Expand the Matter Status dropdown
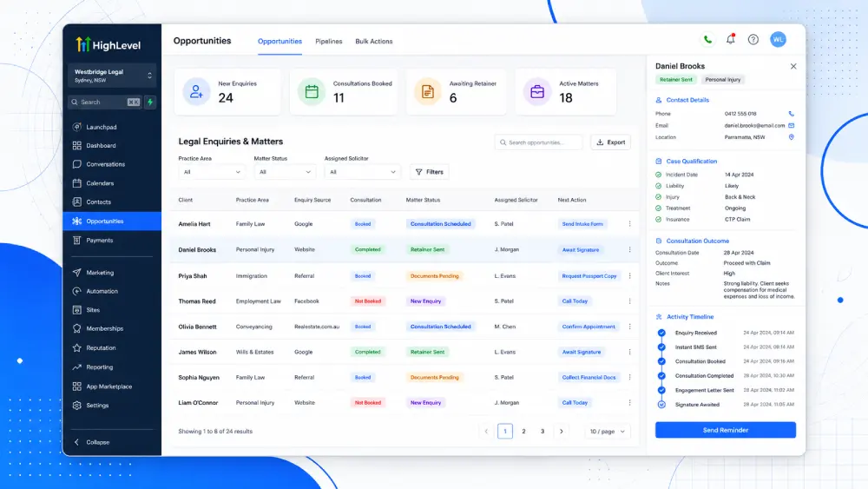Viewport: 868px width, 489px height. 285,172
